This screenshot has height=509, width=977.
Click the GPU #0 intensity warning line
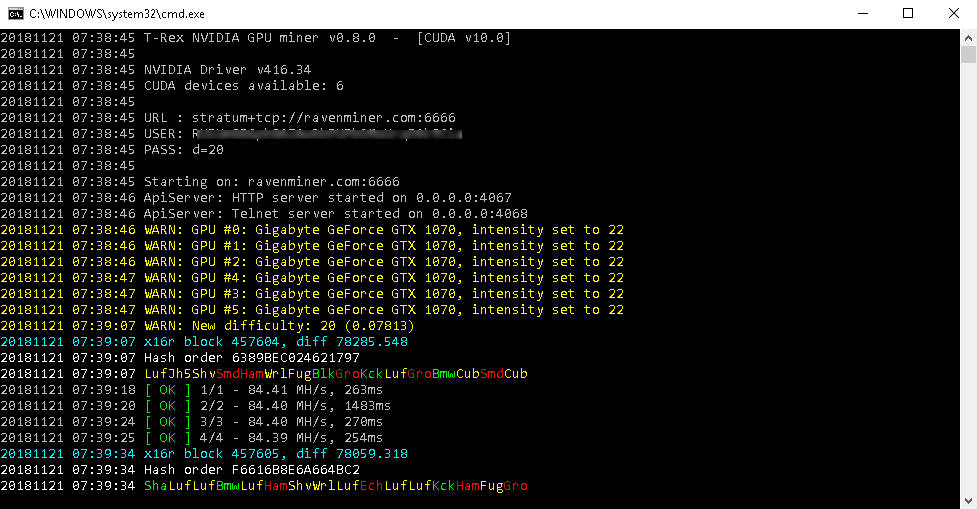312,230
